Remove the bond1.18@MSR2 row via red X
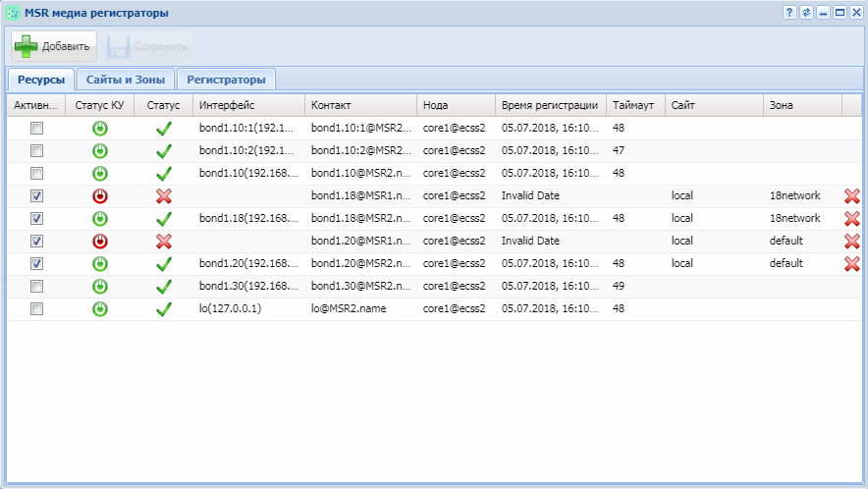This screenshot has height=489, width=868. 851,218
